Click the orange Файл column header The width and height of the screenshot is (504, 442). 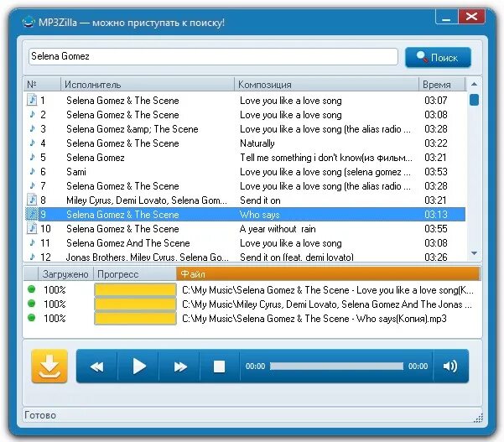328,274
